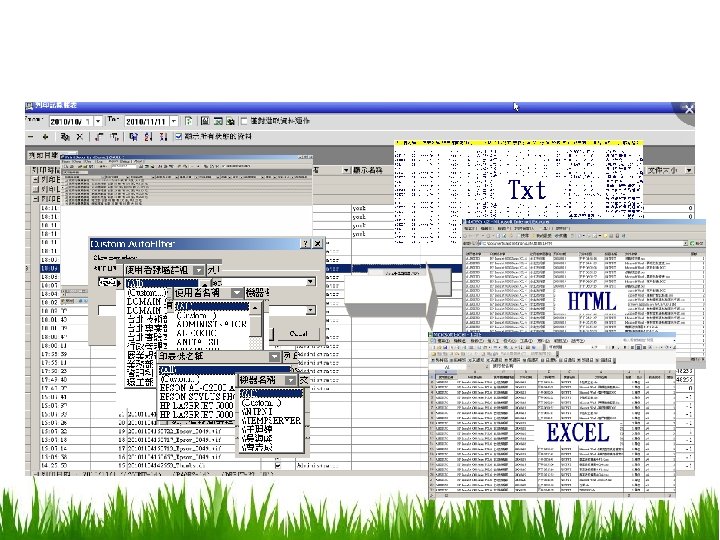Select ADMINISTRATOR in the user name list
The image size is (720, 540).
click(212, 324)
